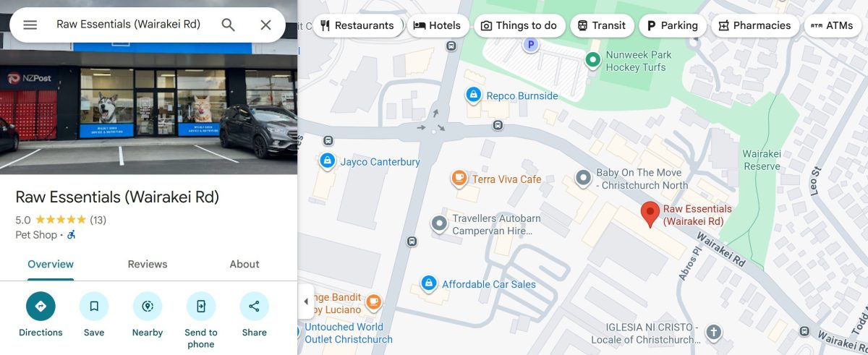Share this place icon
Image resolution: width=868 pixels, height=355 pixels.
[255, 306]
